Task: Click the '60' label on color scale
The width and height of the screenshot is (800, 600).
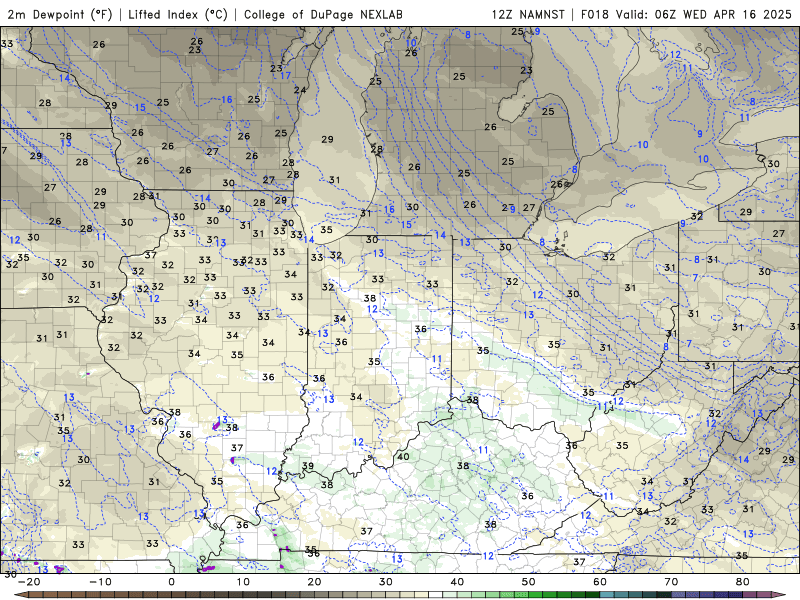Action: coord(600,582)
